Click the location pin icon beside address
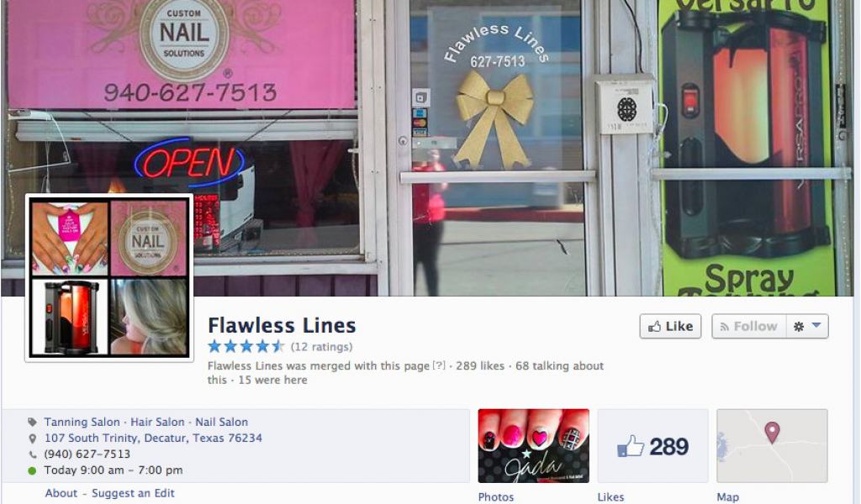 (33, 438)
